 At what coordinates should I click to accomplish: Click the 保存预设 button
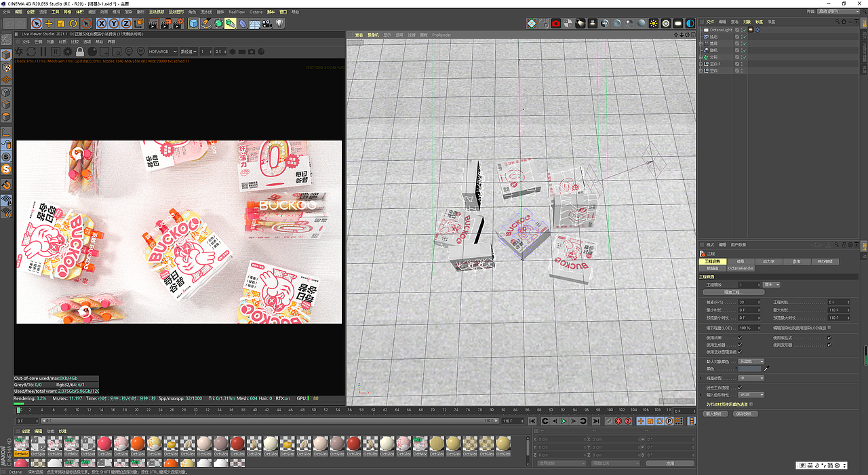(745, 414)
